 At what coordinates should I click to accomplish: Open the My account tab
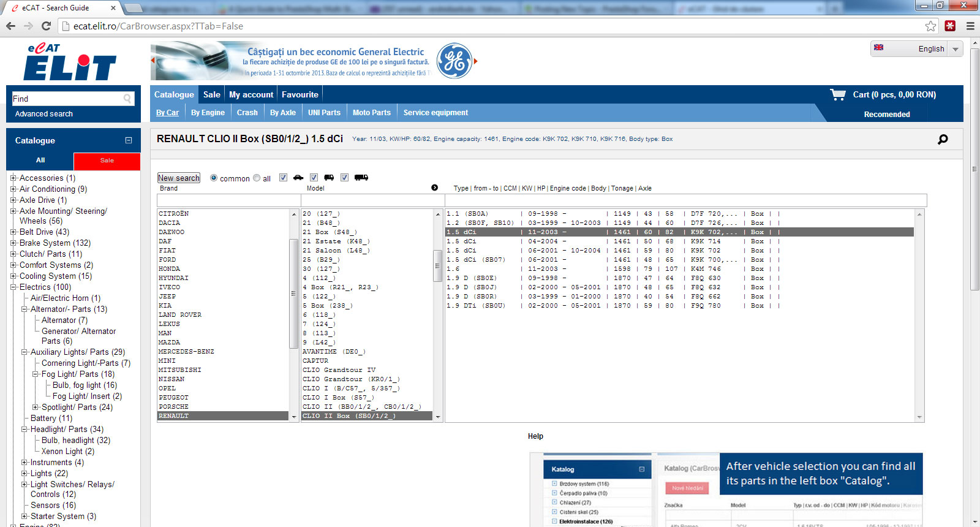point(251,94)
